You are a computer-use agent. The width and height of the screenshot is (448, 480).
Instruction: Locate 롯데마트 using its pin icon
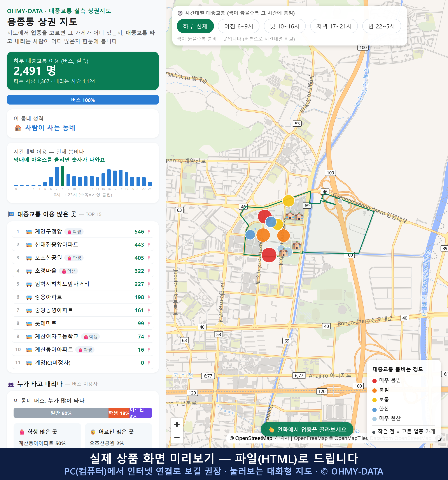149,324
